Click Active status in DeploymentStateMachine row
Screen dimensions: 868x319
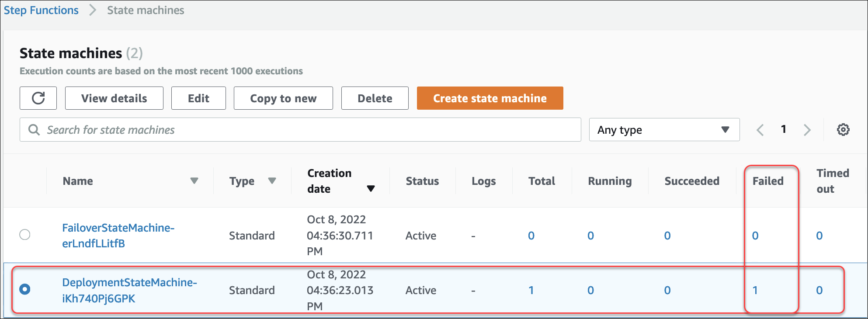(x=421, y=290)
